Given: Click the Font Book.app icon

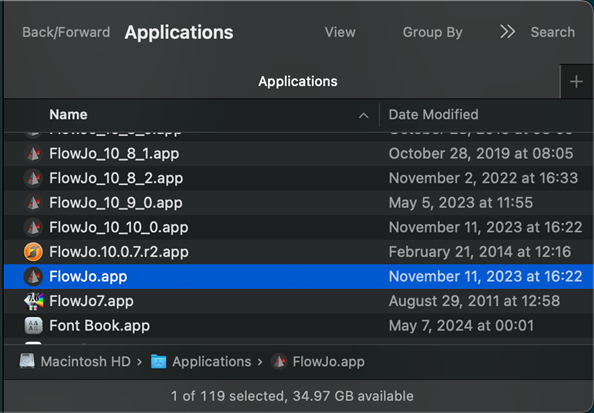Looking at the screenshot, I should 33,326.
